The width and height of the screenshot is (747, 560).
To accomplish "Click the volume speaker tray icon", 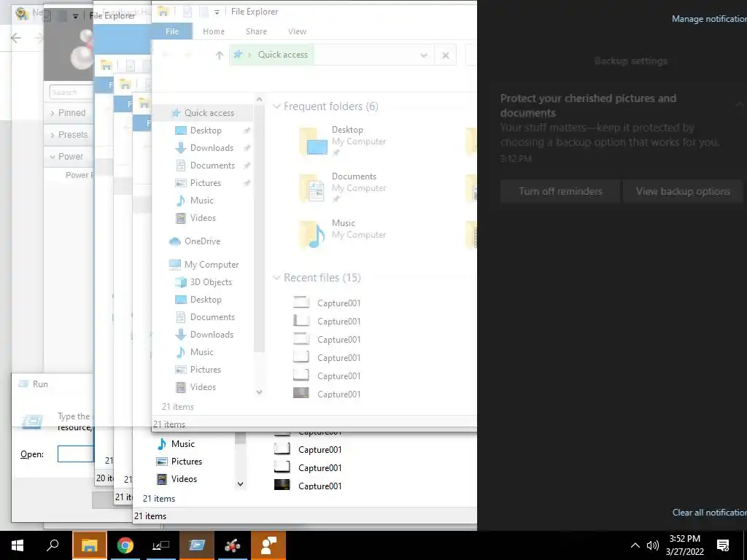I will [x=653, y=545].
